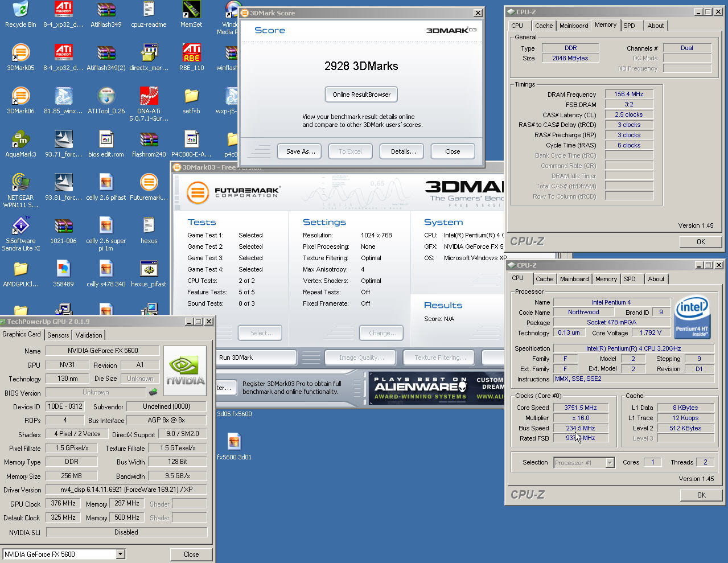This screenshot has width=728, height=563.
Task: Switch to the Validation tab in GPU-Z
Action: (x=89, y=335)
